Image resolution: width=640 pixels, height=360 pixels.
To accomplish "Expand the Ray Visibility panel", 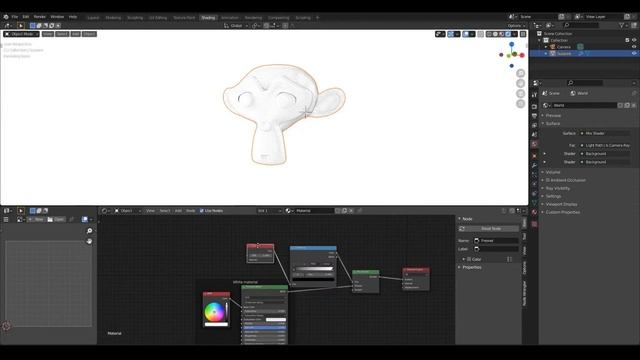I will click(x=558, y=188).
